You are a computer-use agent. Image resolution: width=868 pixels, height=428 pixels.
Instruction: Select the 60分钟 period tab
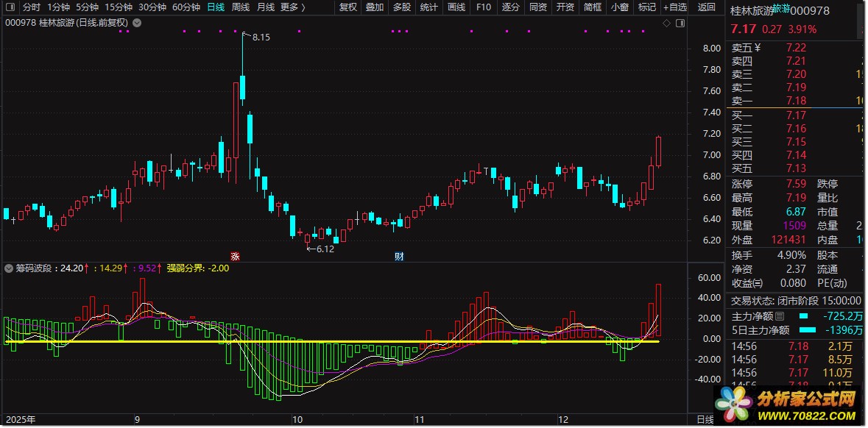[186, 7]
